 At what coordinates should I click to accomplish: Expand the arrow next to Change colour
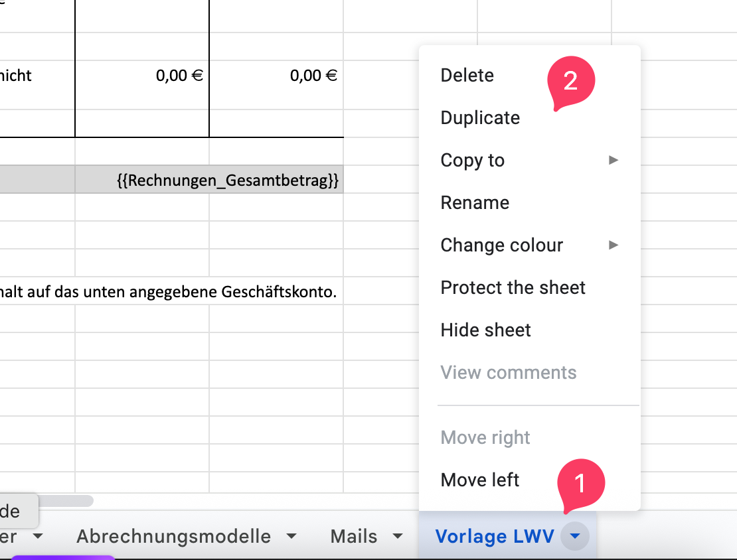tap(614, 245)
